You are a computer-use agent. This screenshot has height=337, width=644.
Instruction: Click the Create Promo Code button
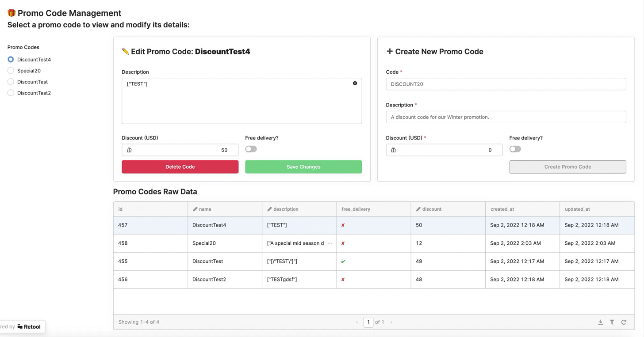click(x=567, y=167)
